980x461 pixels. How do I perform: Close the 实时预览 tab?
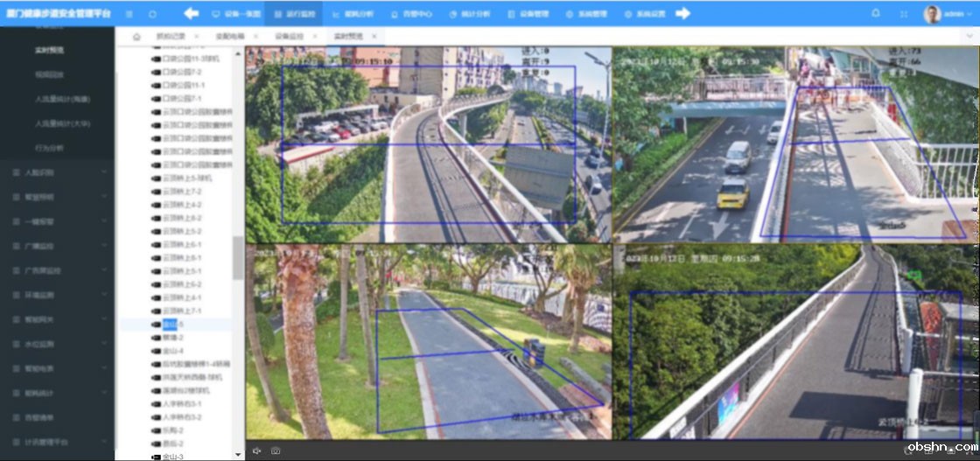(374, 36)
